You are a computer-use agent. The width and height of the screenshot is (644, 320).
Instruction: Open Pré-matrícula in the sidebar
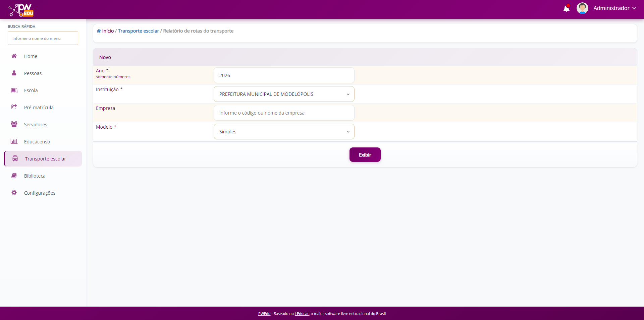point(39,108)
